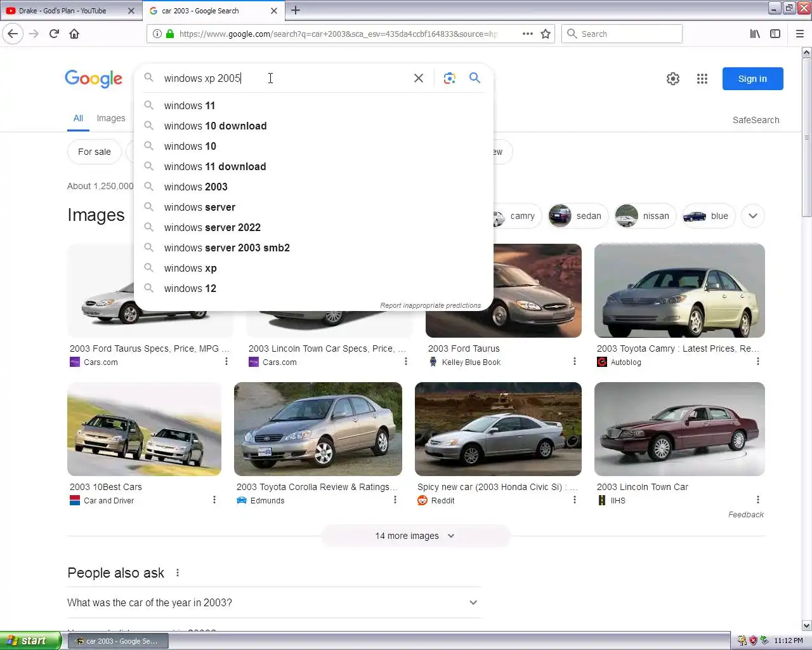
Task: Click the car 2003 Google Search taskbar button
Action: (x=118, y=641)
